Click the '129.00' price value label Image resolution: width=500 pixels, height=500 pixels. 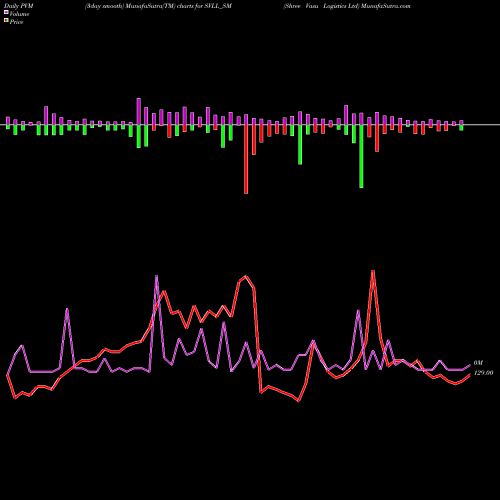pyautogui.click(x=483, y=373)
